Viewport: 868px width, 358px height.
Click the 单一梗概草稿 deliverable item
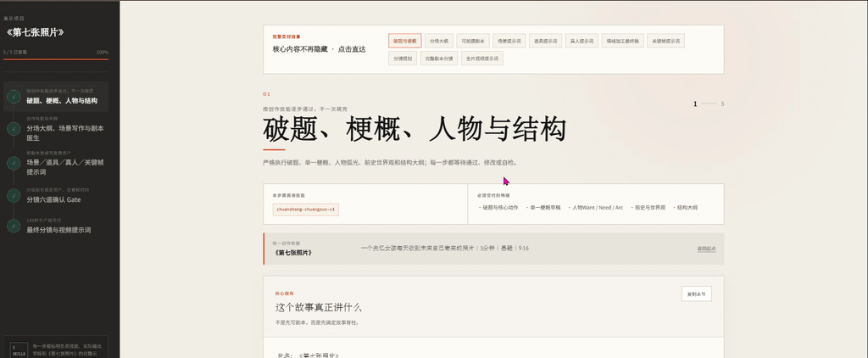pyautogui.click(x=543, y=207)
